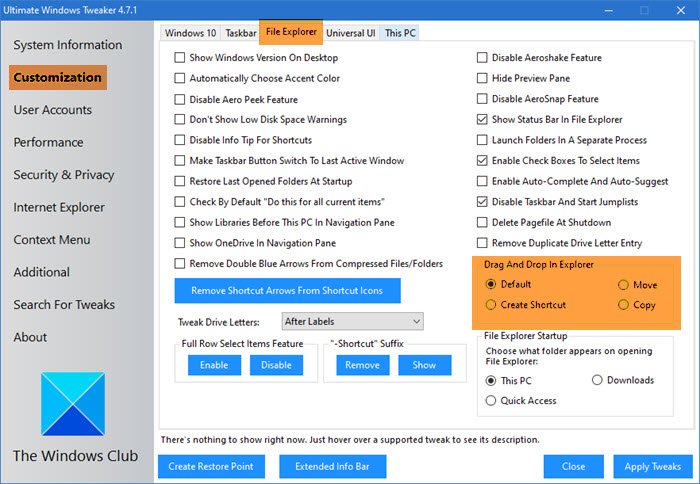This screenshot has height=484, width=700.
Task: Check Show OneDrive In Navigation Pane
Action: tap(179, 243)
